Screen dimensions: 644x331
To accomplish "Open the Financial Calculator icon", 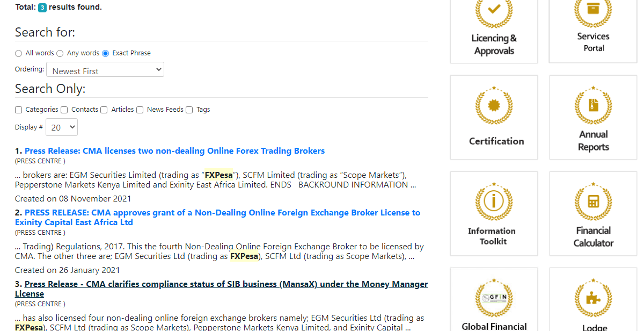I will coord(593,202).
